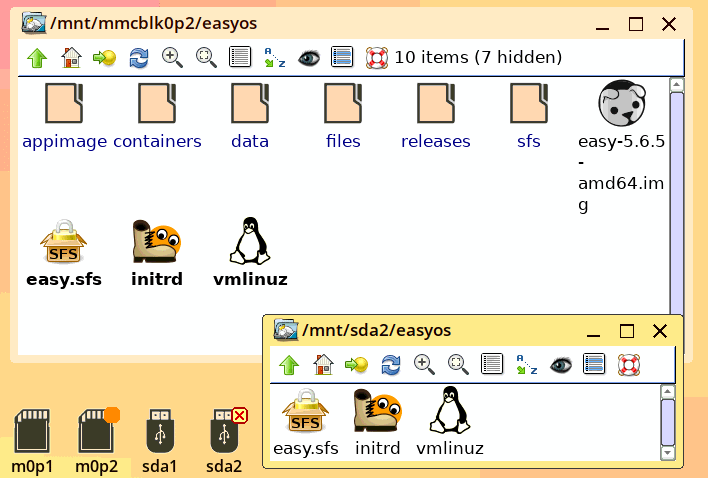This screenshot has width=708, height=478.
Task: Change sort order in mmcblk0p2 window toolbar
Action: pyautogui.click(x=275, y=58)
